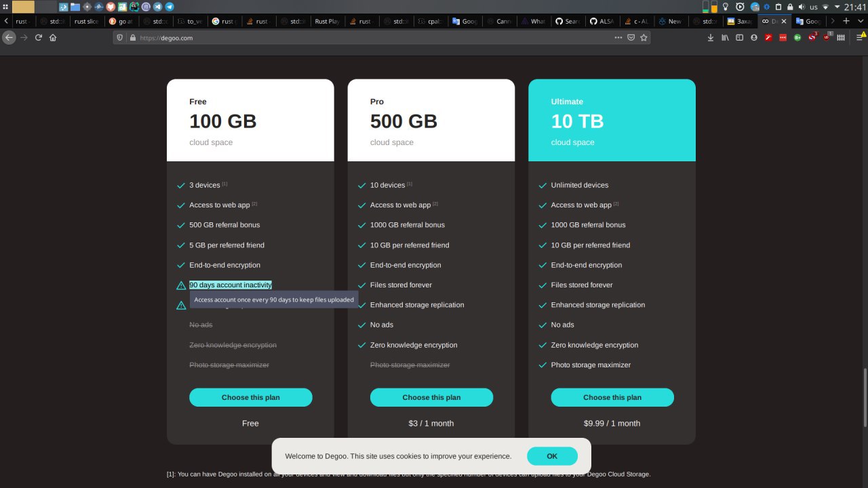Switch to the "Rust Play" tab
The width and height of the screenshot is (868, 488).
click(328, 21)
